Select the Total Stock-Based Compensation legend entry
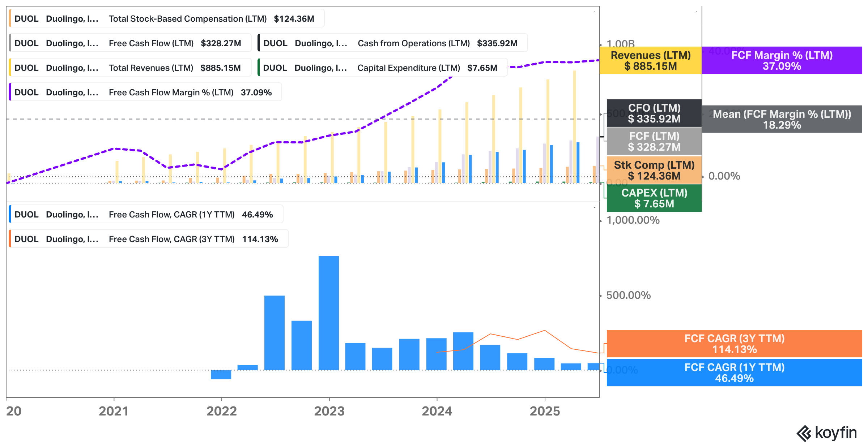This screenshot has width=868, height=448. (x=166, y=19)
